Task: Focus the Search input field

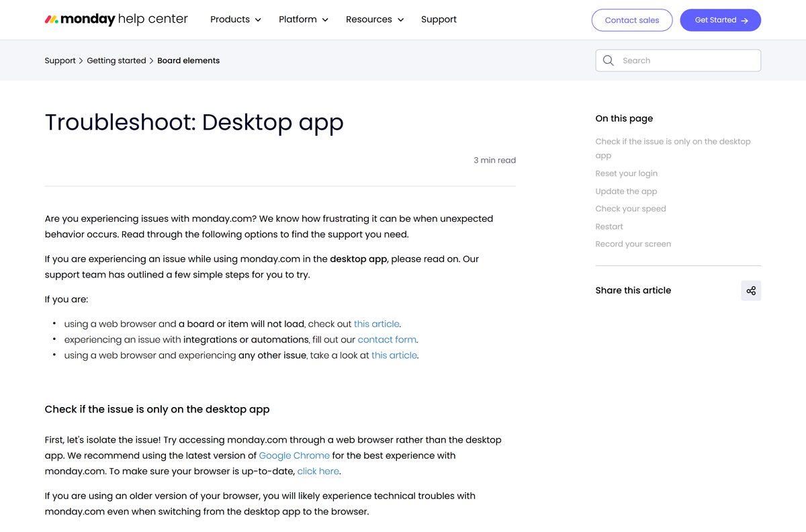Action: point(678,60)
